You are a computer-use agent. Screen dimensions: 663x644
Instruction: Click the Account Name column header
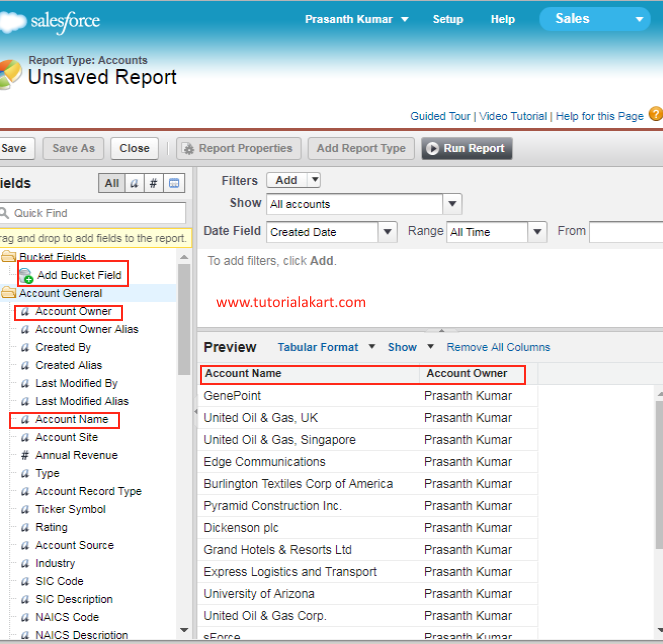point(310,374)
